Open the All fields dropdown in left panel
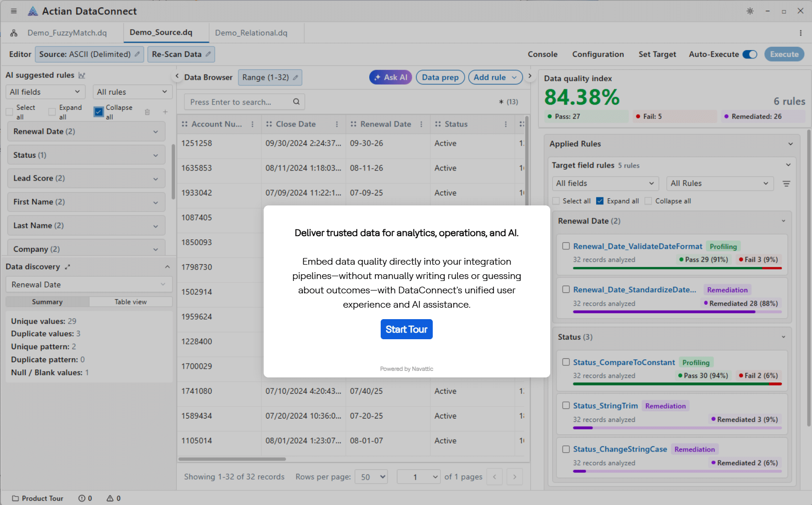Image resolution: width=812 pixels, height=505 pixels. (45, 92)
